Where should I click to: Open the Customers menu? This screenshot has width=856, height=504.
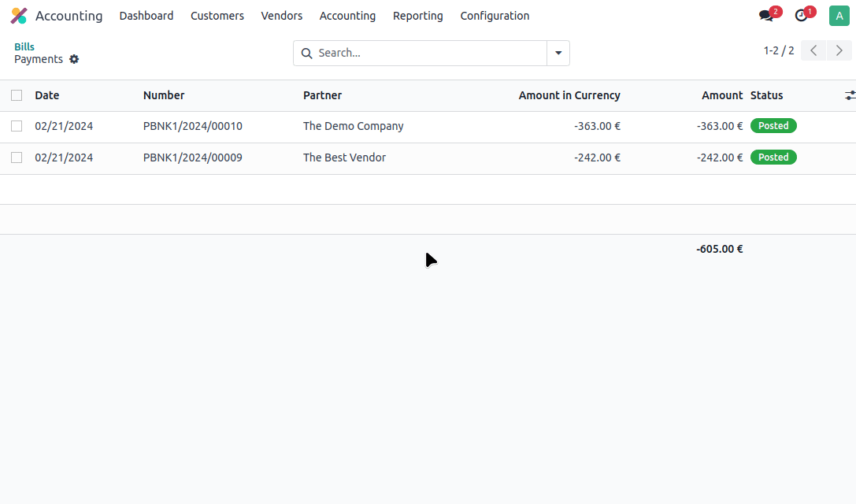tap(217, 16)
